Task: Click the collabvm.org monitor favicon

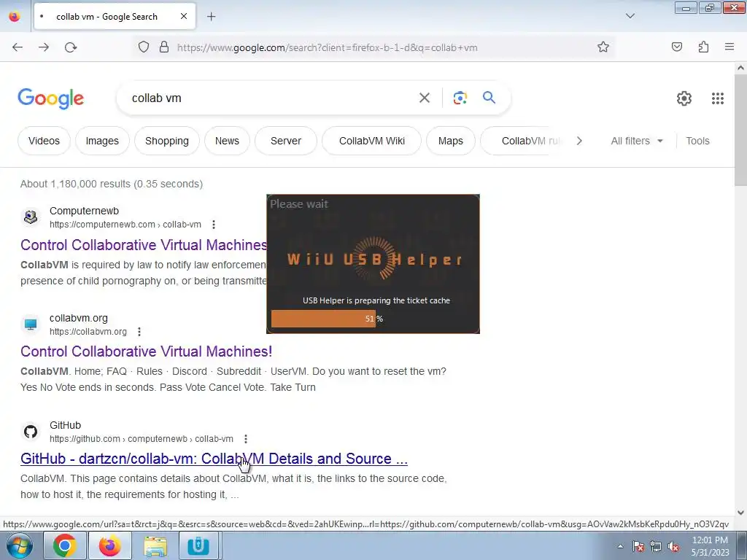Action: [31, 324]
